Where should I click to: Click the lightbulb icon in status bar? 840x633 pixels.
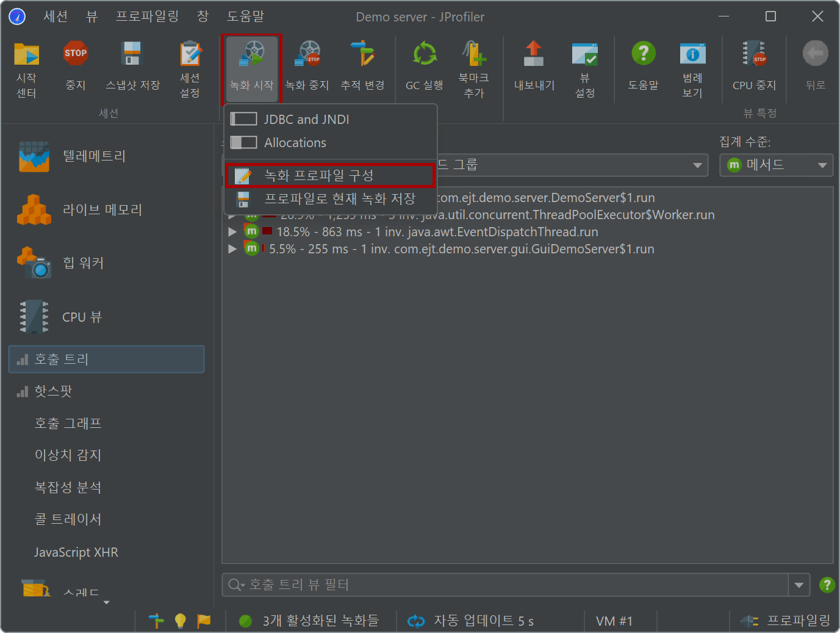[180, 621]
